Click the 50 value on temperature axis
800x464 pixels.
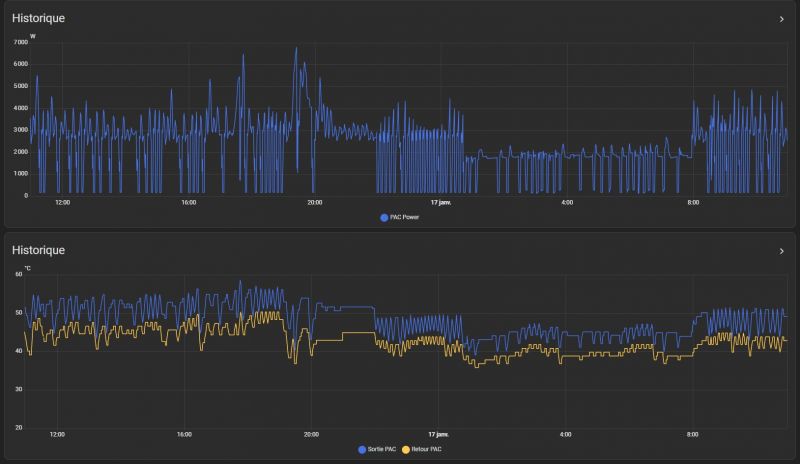(18, 313)
